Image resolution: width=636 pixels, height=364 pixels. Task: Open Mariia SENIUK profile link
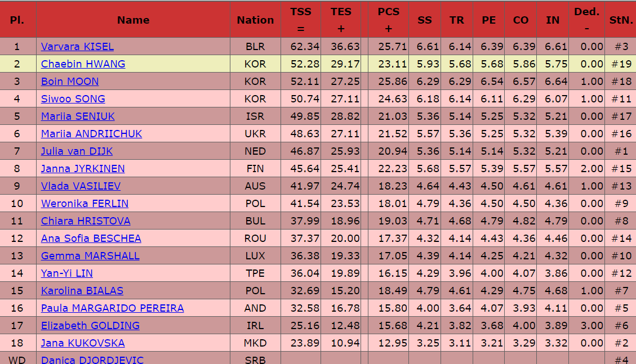[78, 116]
